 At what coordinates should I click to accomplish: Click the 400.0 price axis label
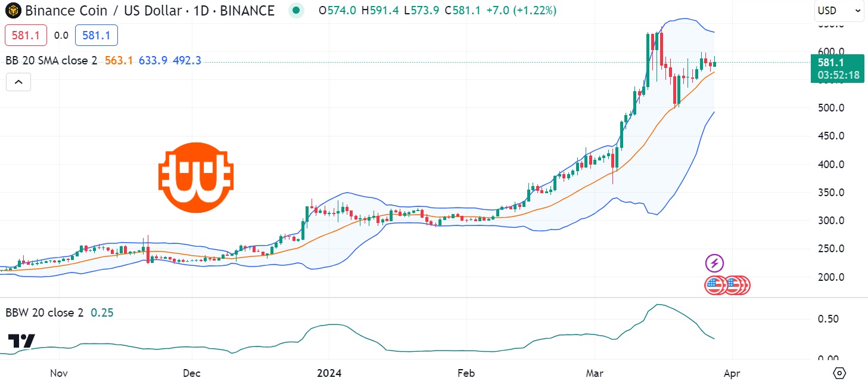click(x=830, y=165)
